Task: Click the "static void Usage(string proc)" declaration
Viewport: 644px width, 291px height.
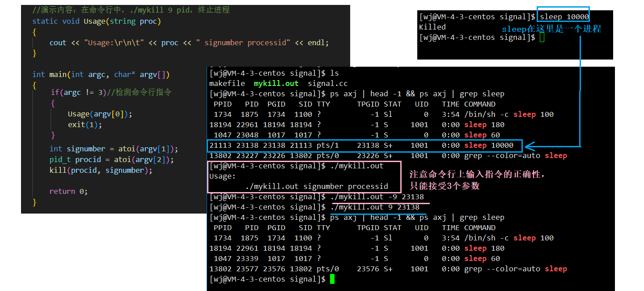Action: coord(97,21)
